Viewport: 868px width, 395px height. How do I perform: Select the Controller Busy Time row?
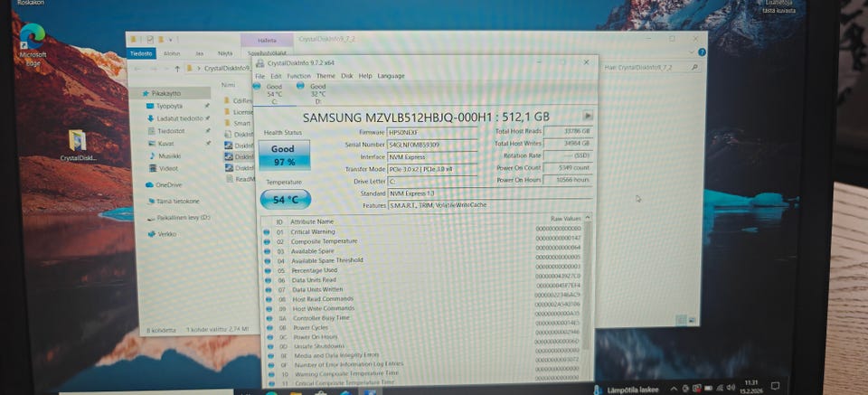(x=423, y=317)
